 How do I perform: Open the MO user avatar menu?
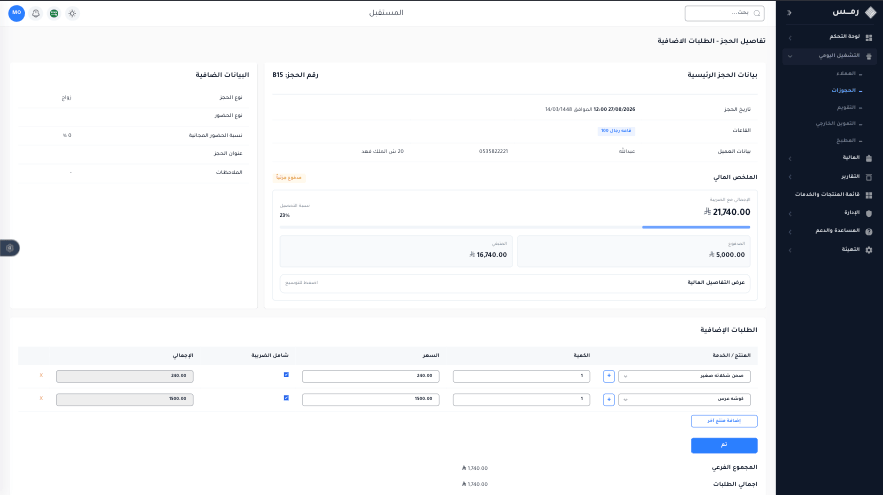pos(16,13)
